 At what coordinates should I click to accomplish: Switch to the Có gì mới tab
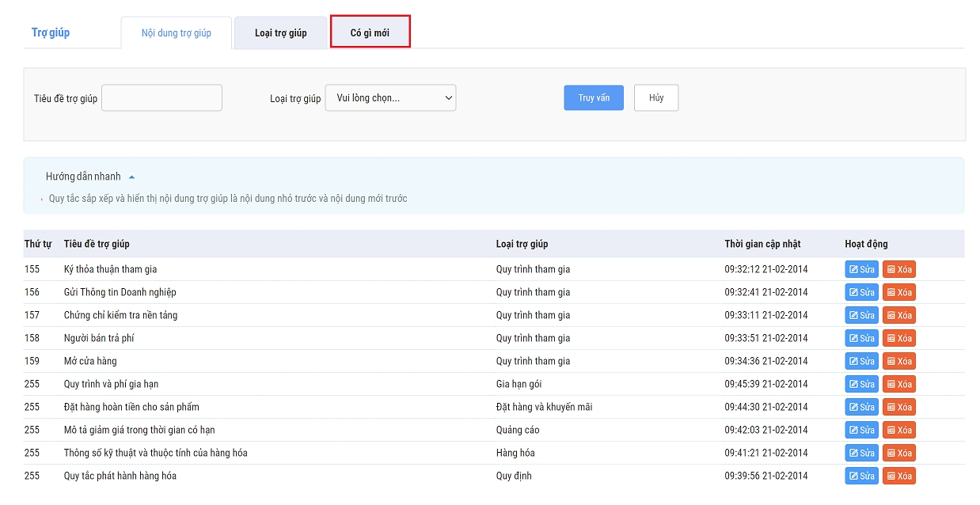click(370, 33)
